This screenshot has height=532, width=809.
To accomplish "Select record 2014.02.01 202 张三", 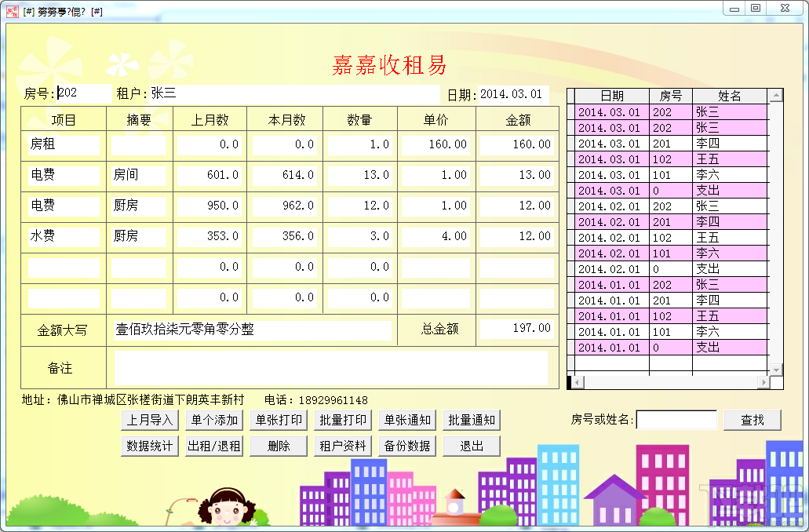I will [671, 206].
